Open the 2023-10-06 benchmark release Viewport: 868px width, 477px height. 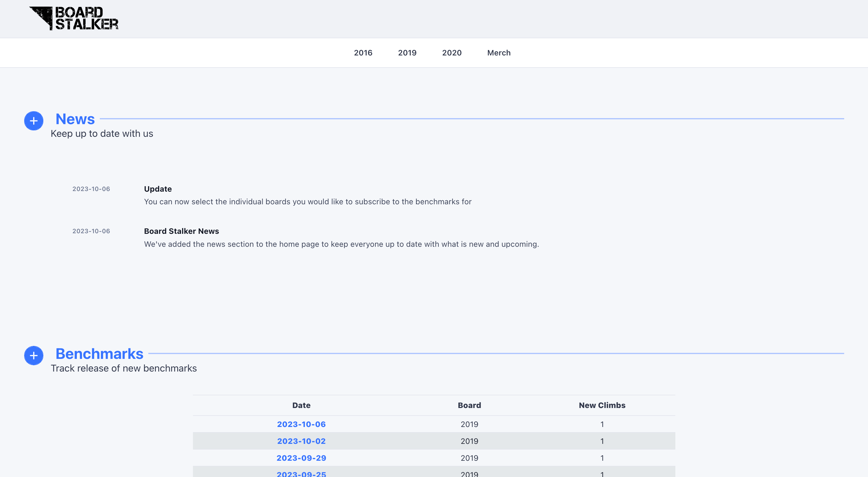click(301, 424)
